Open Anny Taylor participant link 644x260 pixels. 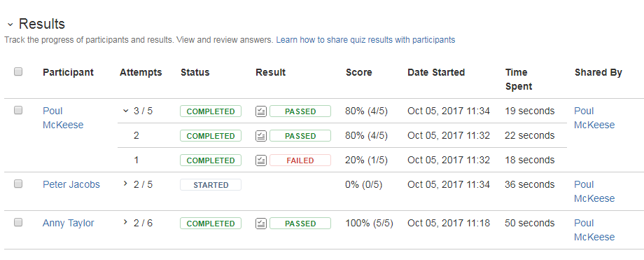[x=68, y=223]
